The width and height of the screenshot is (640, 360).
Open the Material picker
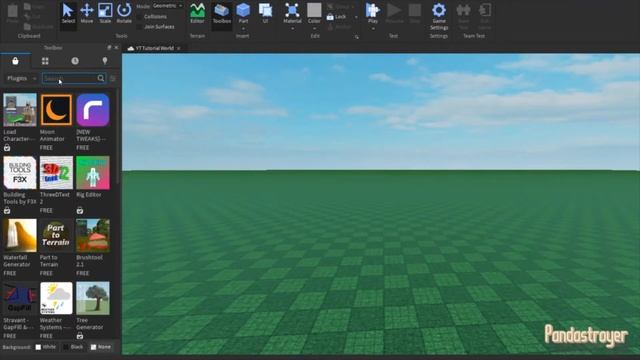pyautogui.click(x=292, y=12)
